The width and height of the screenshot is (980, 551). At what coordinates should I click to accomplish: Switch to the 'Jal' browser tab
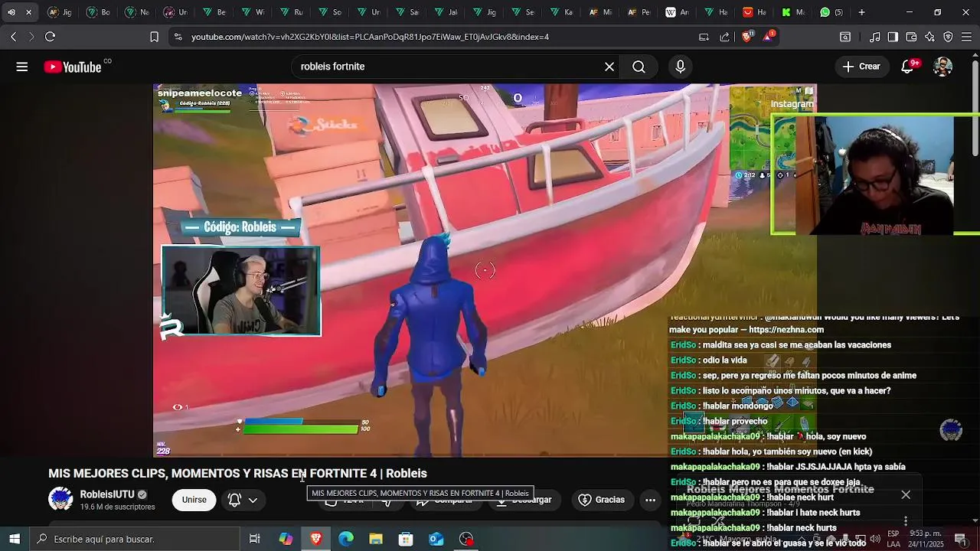tap(446, 12)
